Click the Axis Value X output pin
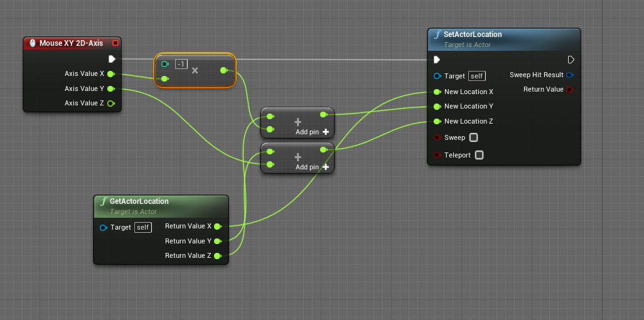The height and width of the screenshot is (320, 644). coord(110,74)
